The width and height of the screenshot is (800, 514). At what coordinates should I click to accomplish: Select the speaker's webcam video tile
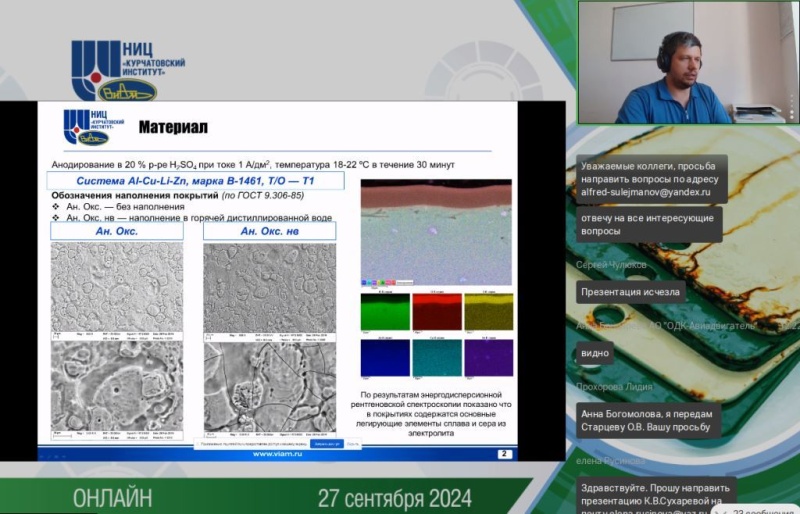688,62
